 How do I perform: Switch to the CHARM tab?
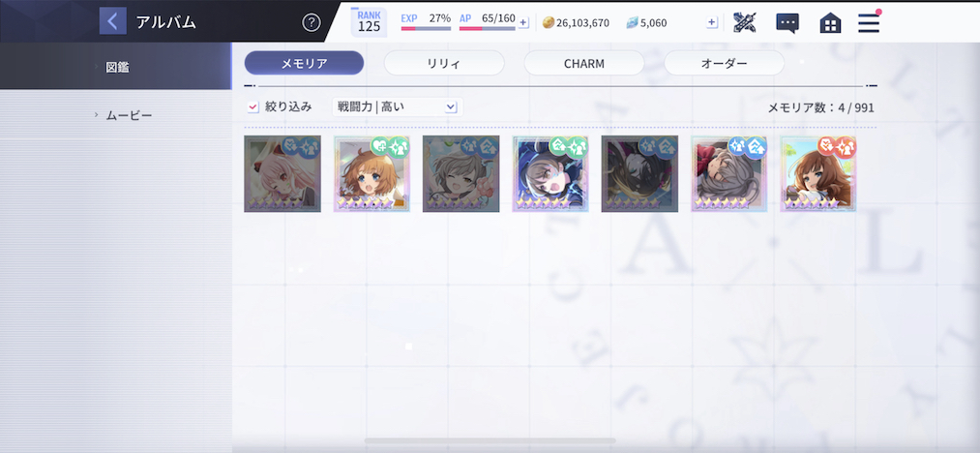click(583, 63)
